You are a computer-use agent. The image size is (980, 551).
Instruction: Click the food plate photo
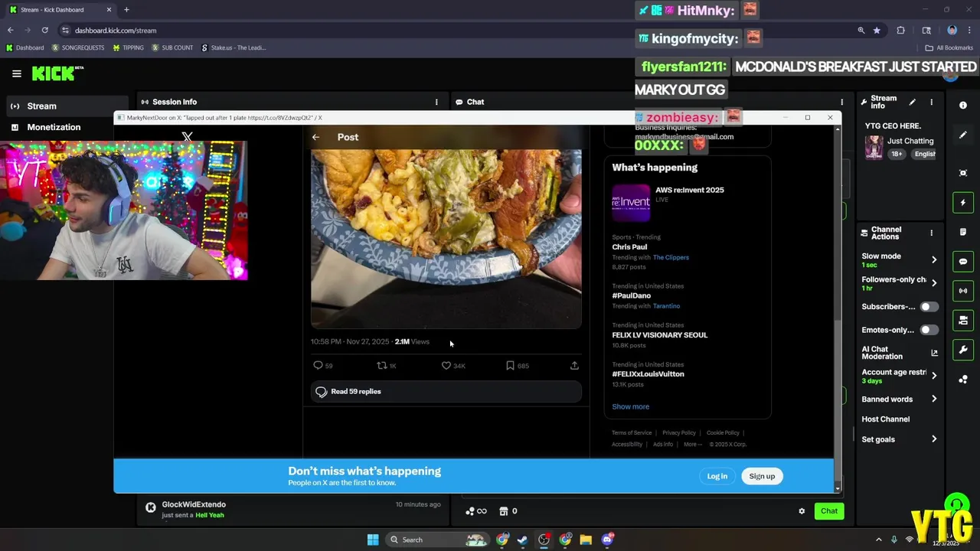point(446,239)
